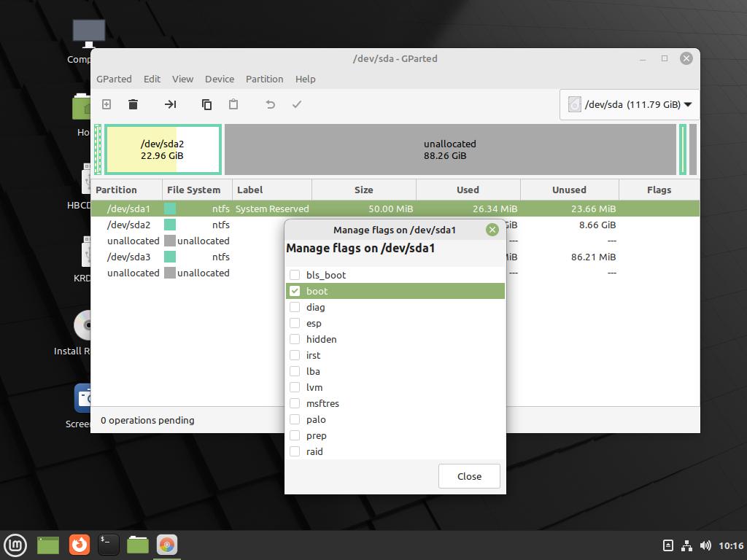Select the unallocated 88.26 GiB disk block
The height and width of the screenshot is (560, 747).
pyautogui.click(x=450, y=149)
